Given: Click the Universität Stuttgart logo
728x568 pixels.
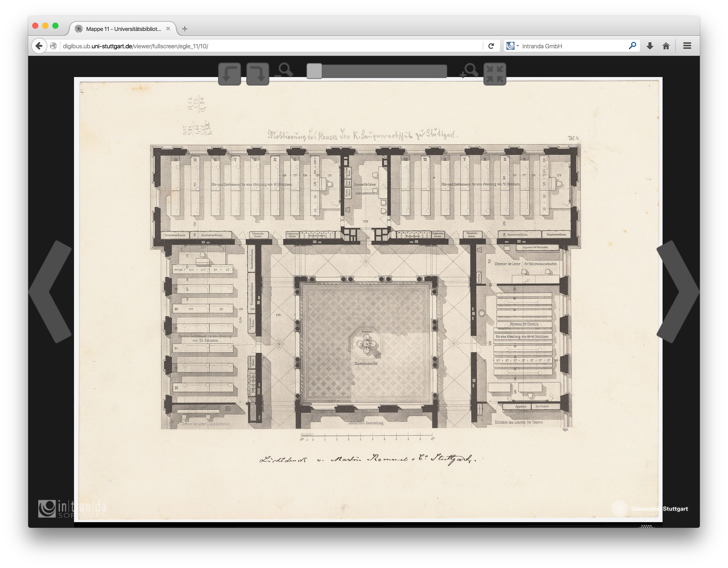Looking at the screenshot, I should tap(649, 509).
